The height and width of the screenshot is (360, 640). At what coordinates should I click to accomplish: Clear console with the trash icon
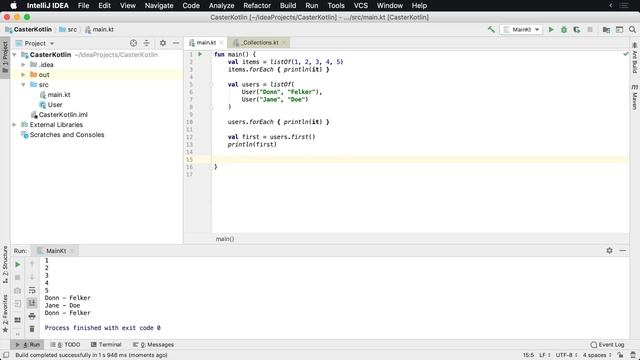coord(32,329)
